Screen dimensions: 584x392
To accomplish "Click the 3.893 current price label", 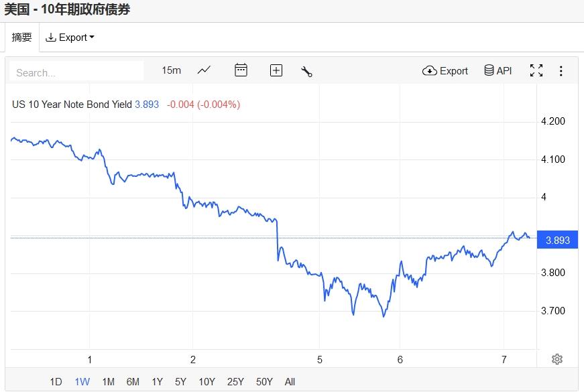I will pyautogui.click(x=558, y=240).
